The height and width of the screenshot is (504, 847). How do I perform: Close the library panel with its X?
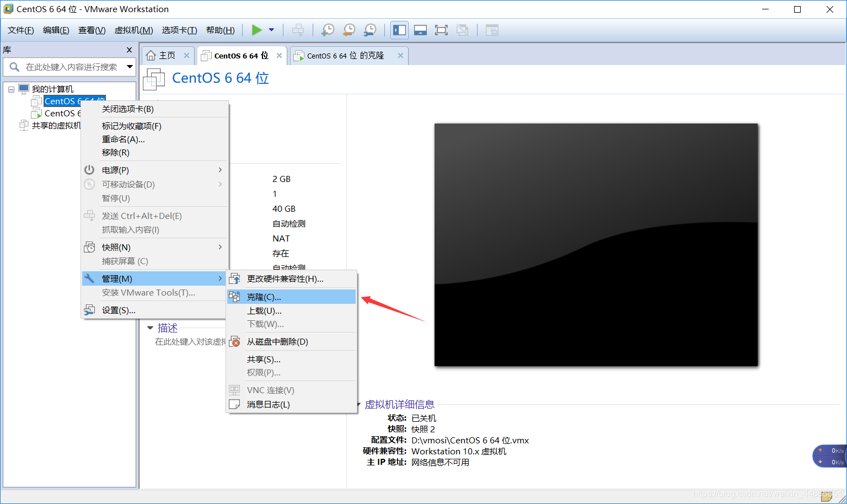coord(129,50)
